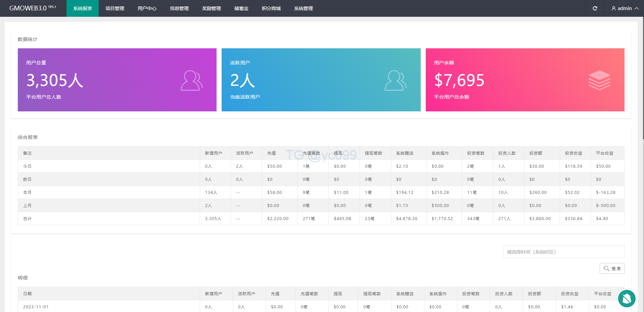Click the admin user avatar icon

tap(614, 8)
